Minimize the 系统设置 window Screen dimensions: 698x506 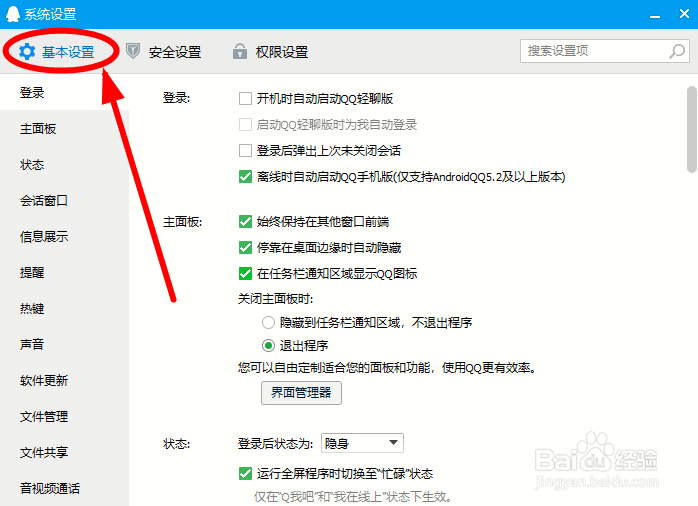[655, 15]
